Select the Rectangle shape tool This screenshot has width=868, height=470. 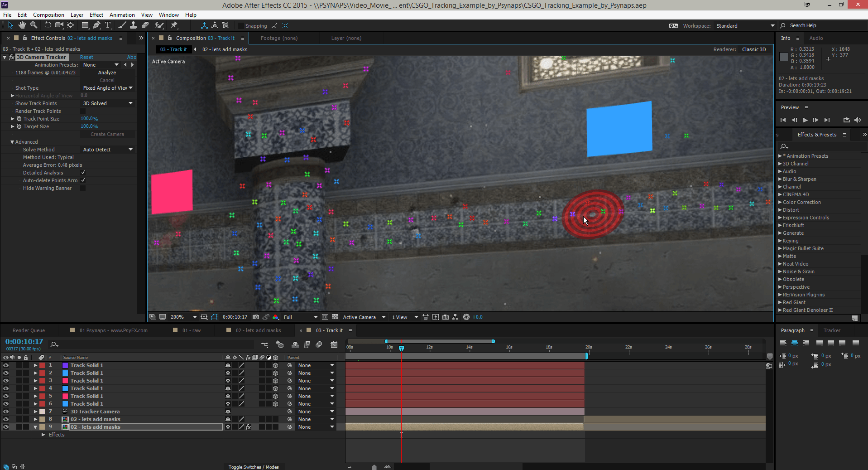(85, 25)
